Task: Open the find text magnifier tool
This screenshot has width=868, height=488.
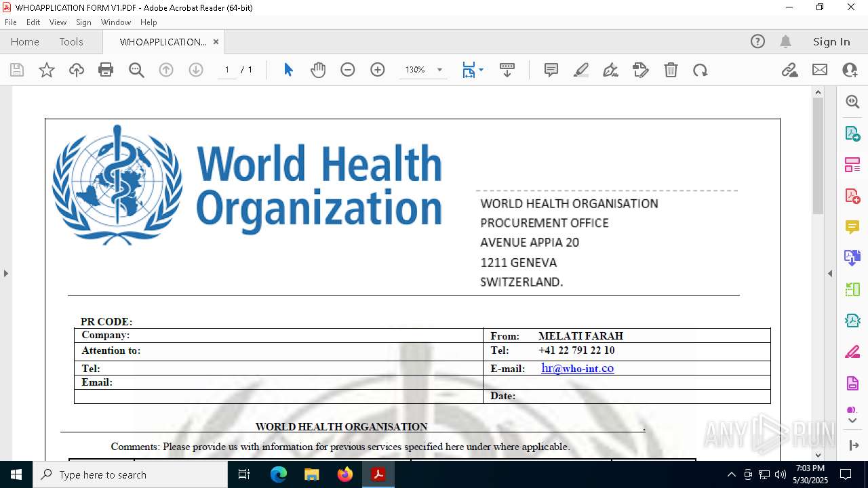Action: click(x=136, y=70)
